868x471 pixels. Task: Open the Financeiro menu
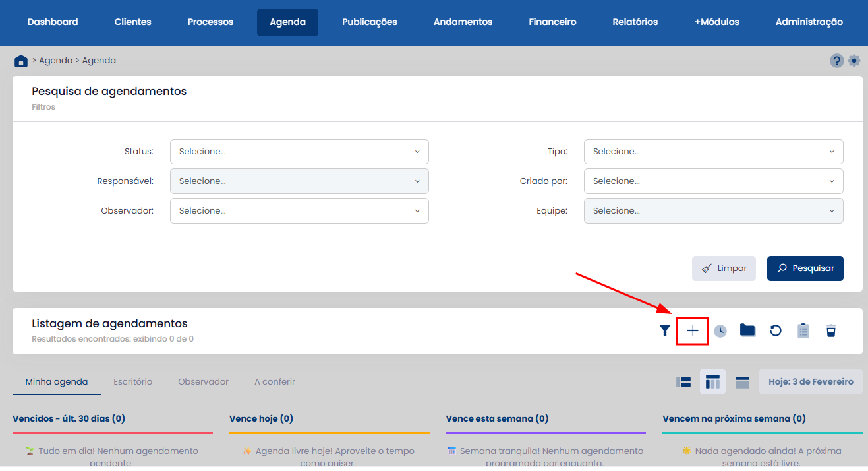tap(552, 22)
